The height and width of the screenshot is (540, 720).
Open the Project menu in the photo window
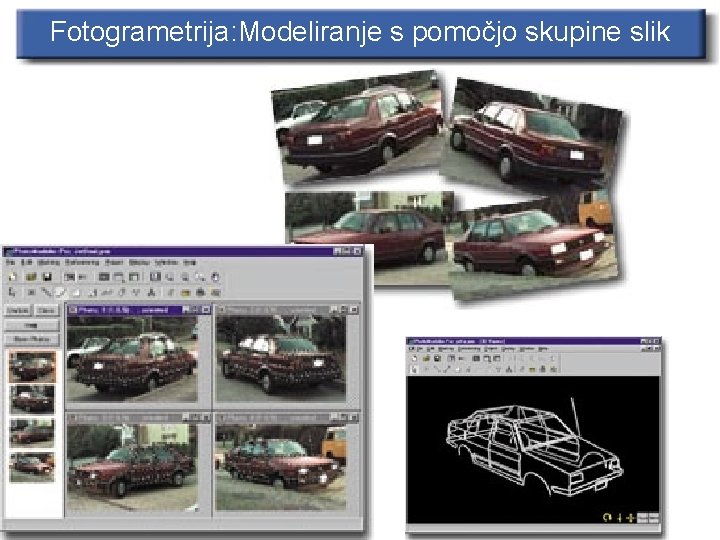pyautogui.click(x=114, y=263)
